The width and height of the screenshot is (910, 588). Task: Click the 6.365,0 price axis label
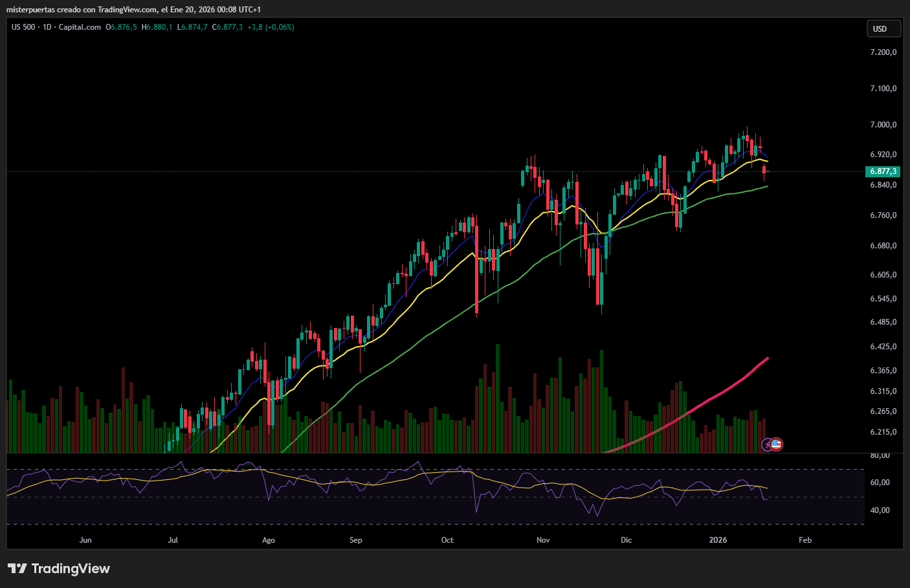(883, 371)
